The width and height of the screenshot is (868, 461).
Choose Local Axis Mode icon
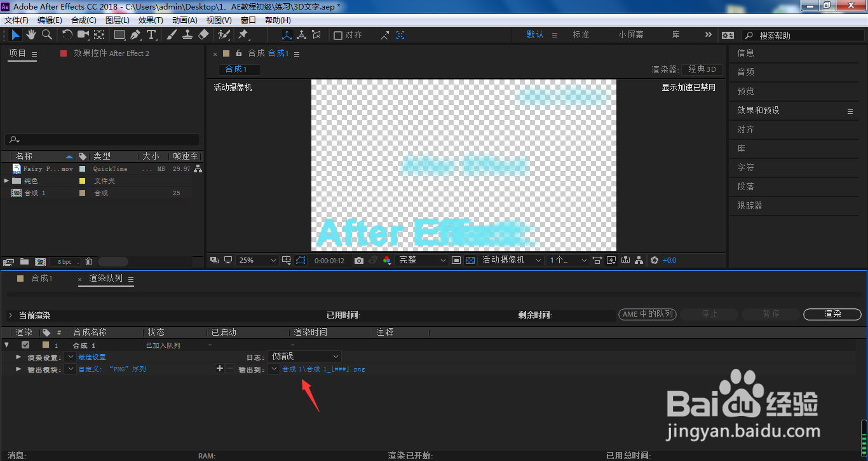pyautogui.click(x=287, y=35)
